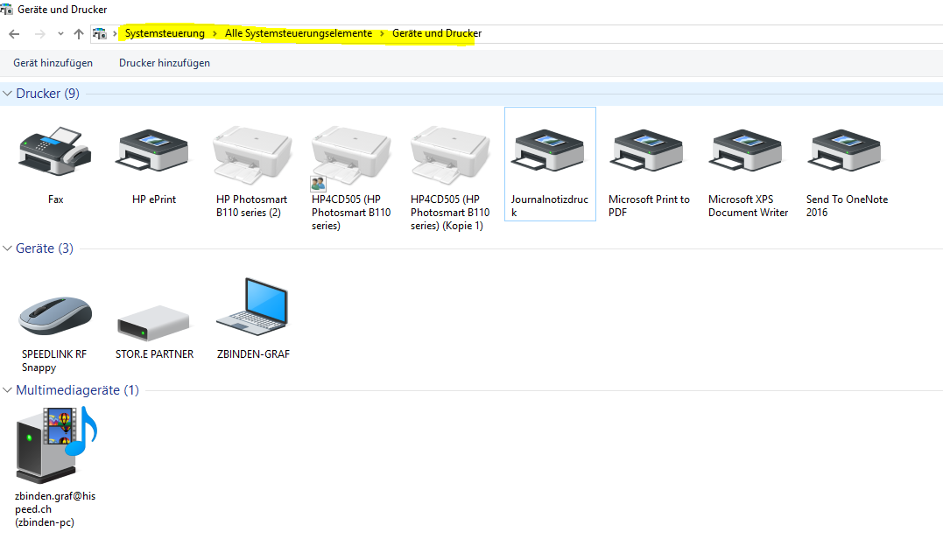Select the zbinden-pc multimedia server device

point(57,444)
